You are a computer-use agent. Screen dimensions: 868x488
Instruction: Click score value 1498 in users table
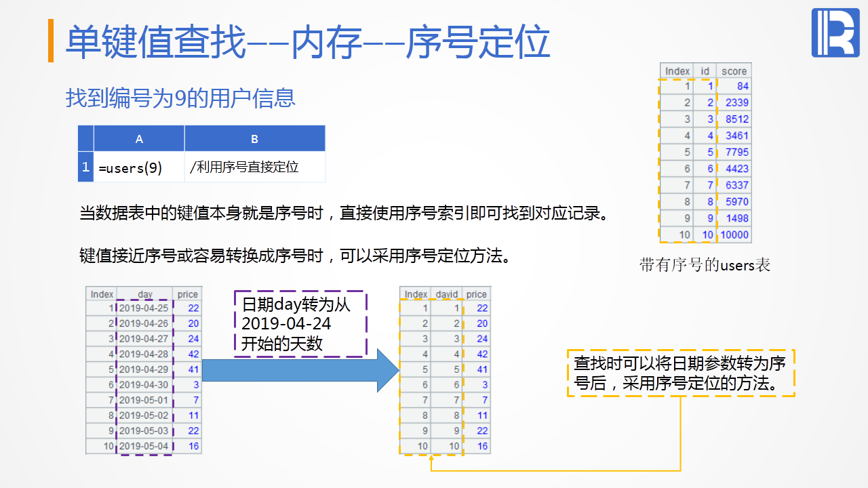[x=734, y=218]
